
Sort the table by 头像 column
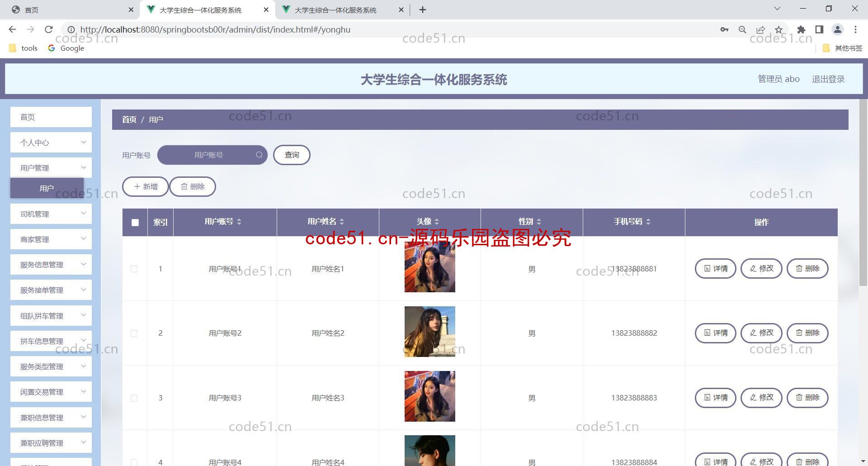click(x=437, y=222)
